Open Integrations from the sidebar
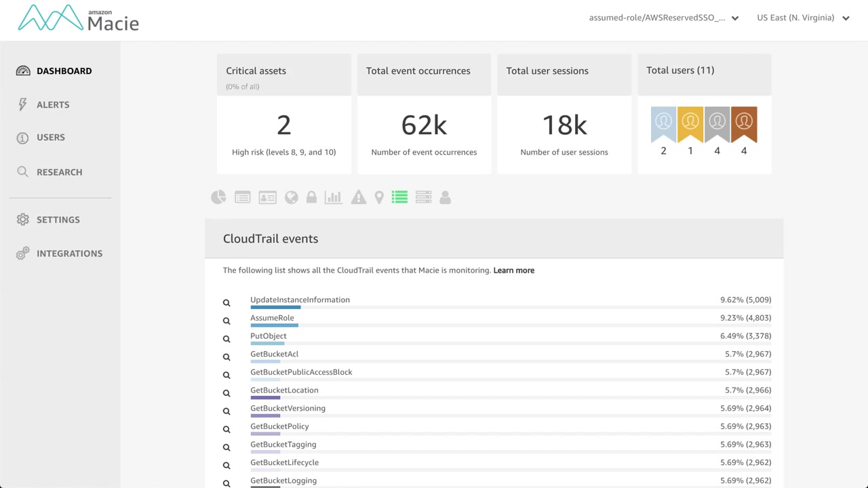 69,253
